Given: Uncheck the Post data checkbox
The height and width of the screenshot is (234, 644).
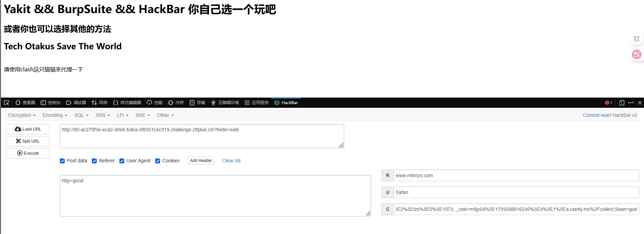Looking at the screenshot, I should point(62,161).
